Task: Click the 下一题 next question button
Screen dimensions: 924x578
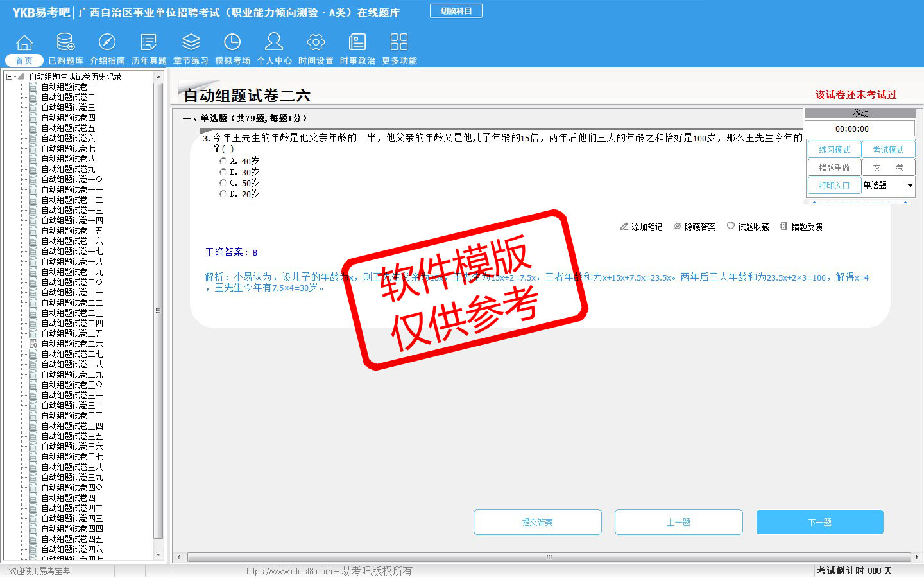Action: 819,522
